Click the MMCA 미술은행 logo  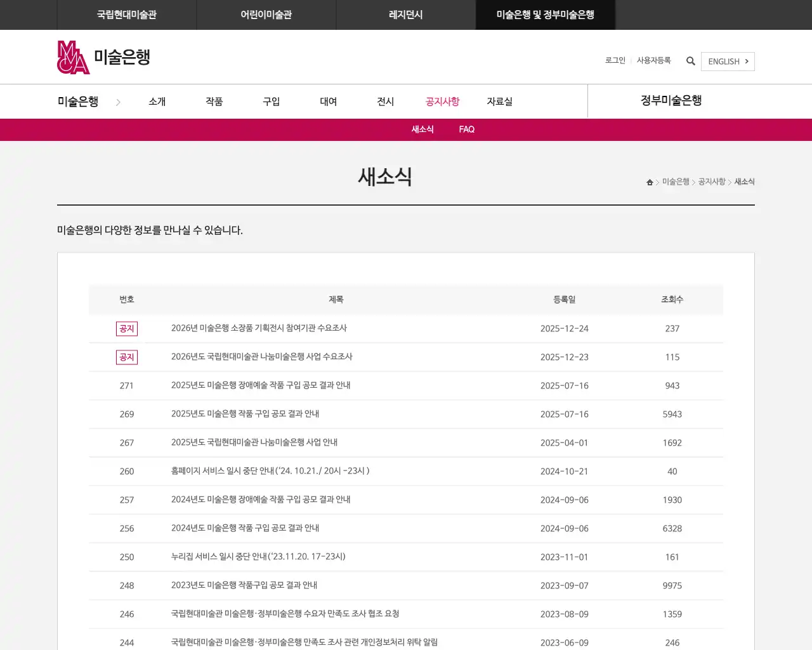(104, 57)
